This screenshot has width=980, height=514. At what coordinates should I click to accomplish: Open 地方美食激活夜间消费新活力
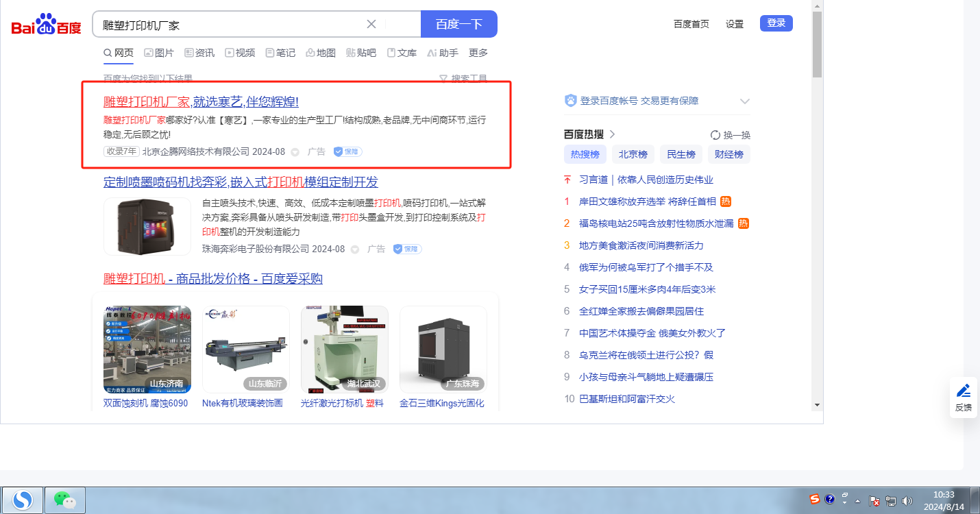tap(641, 245)
